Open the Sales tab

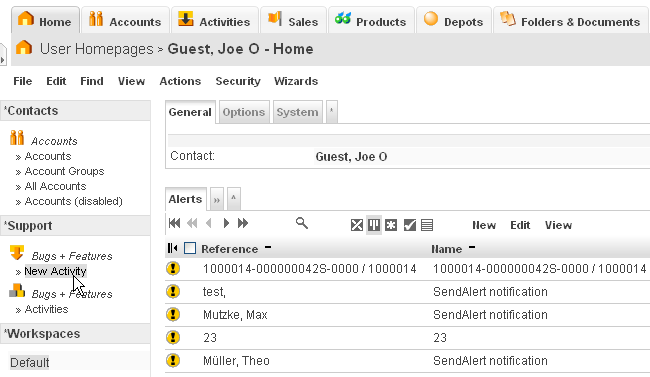tap(293, 20)
